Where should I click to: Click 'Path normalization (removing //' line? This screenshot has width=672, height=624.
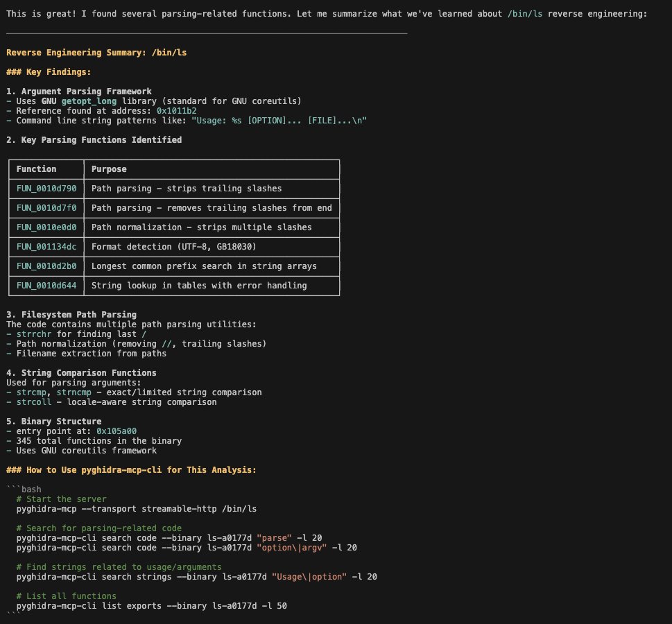pos(137,344)
